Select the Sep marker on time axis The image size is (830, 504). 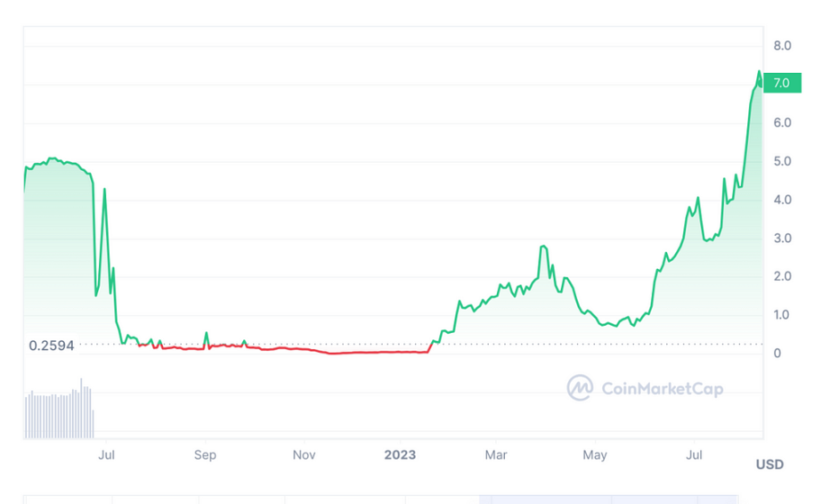(205, 454)
